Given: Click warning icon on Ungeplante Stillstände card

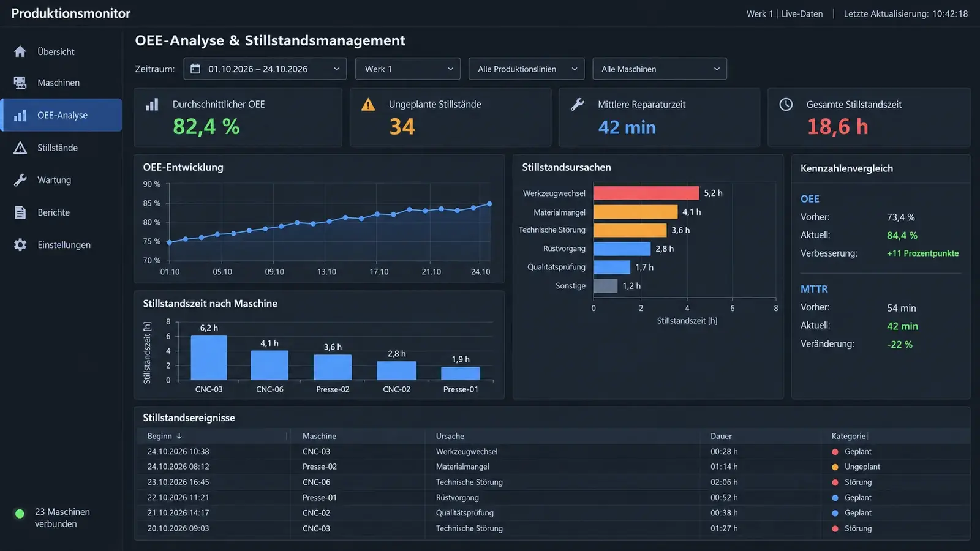Looking at the screenshot, I should [x=368, y=105].
